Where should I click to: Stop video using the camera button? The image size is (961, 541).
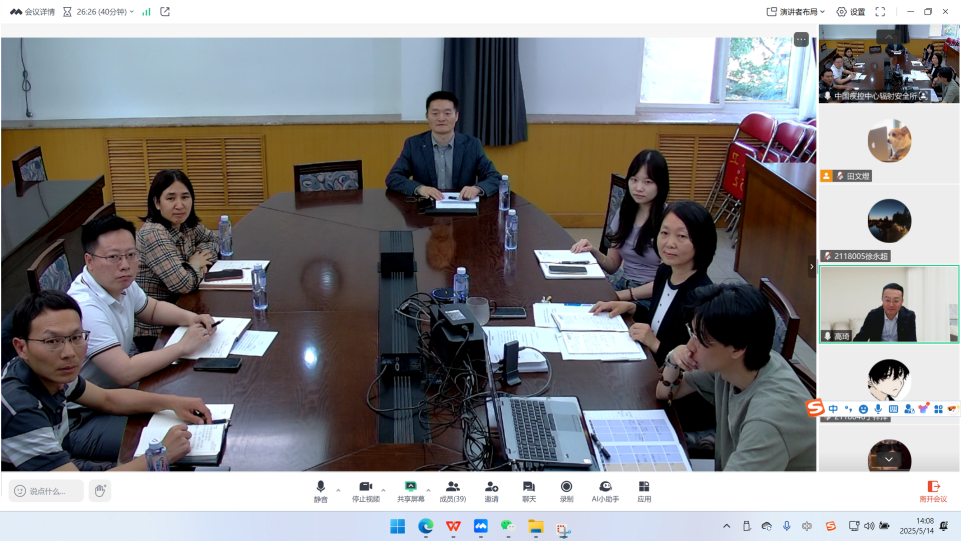coord(365,490)
